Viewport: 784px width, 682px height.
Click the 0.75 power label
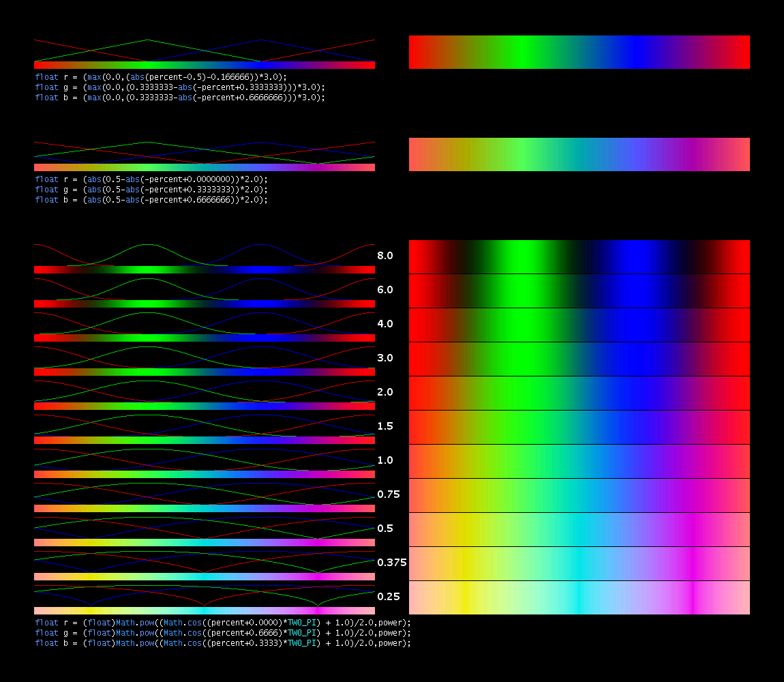[389, 494]
